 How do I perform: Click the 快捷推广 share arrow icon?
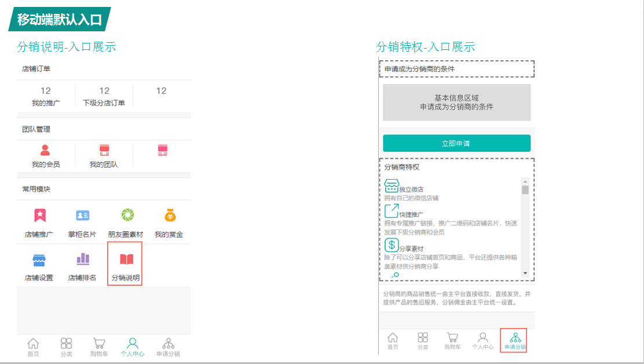tap(391, 211)
